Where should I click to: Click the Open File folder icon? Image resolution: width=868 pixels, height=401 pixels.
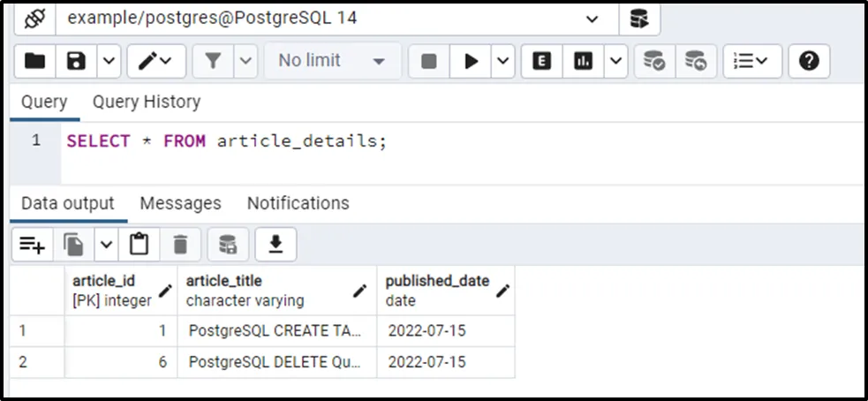pyautogui.click(x=35, y=61)
